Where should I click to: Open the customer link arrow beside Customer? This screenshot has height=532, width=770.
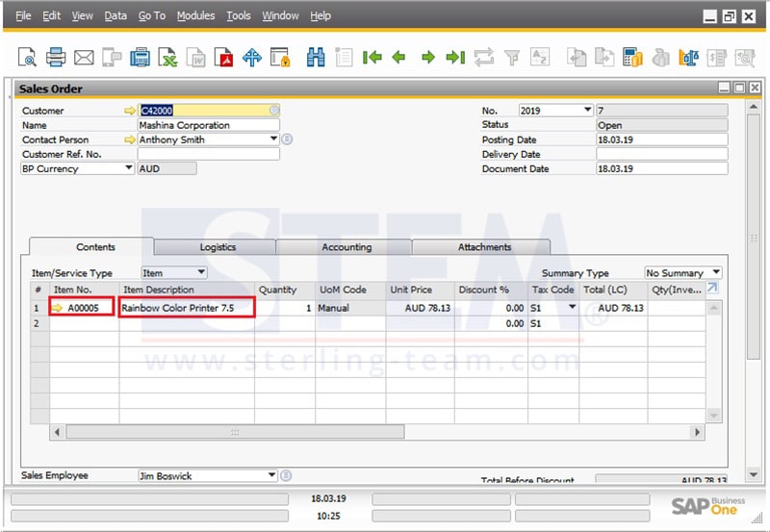[129, 111]
